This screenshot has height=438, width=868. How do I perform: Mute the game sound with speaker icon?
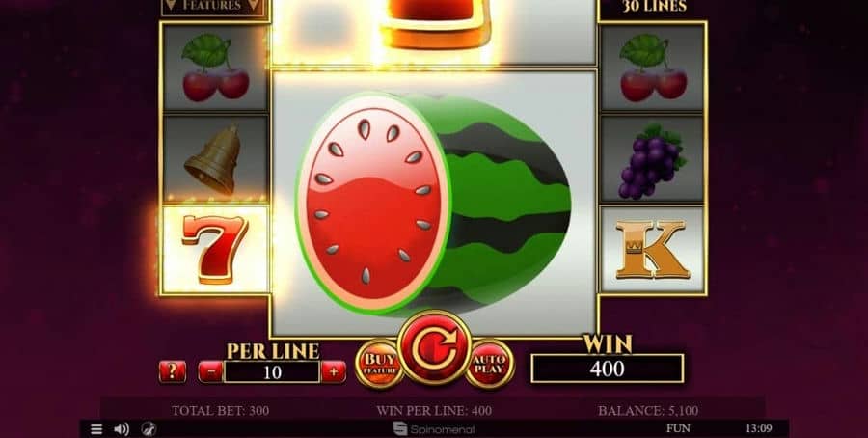(x=122, y=429)
